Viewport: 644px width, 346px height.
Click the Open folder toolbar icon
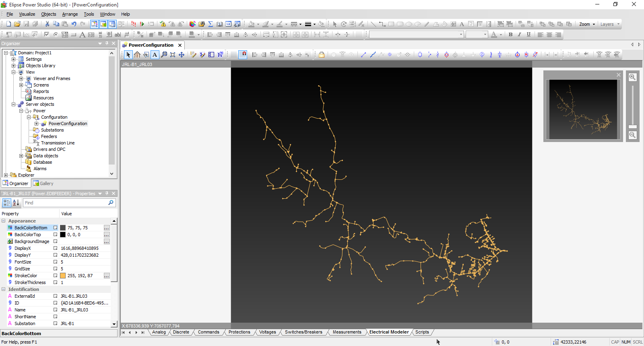pos(17,24)
